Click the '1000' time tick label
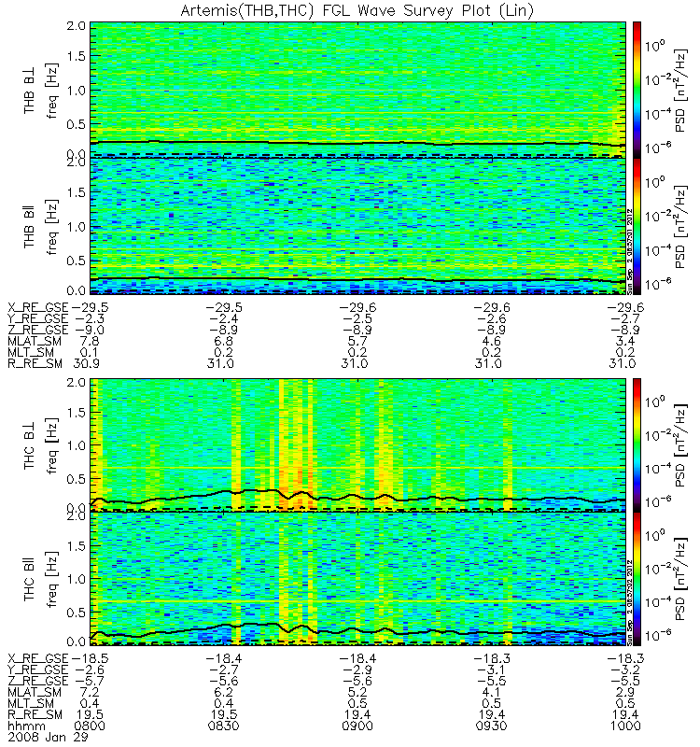The height and width of the screenshot is (747, 700). click(x=625, y=726)
